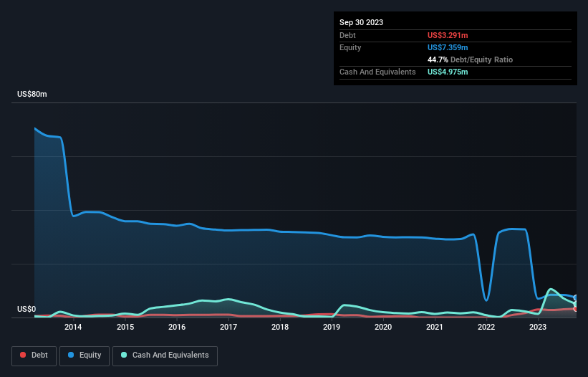Click Cash And Equivalents label in tooltip
Screen dimensions: 588x377
[377, 72]
